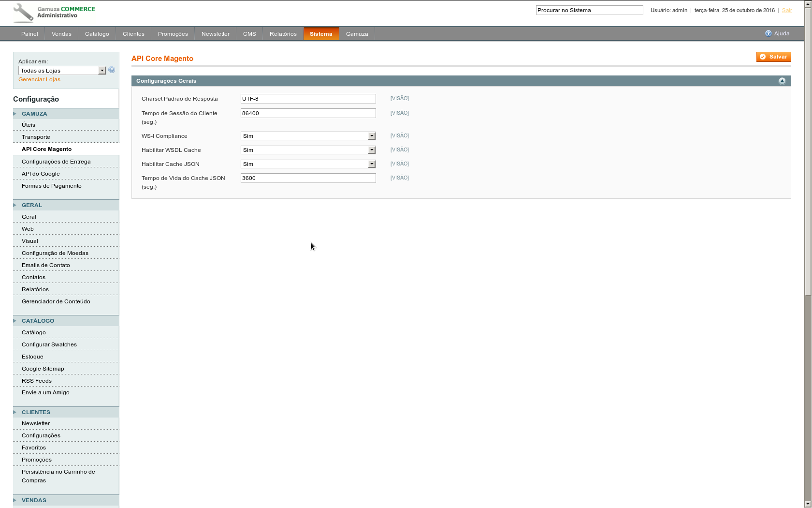Click the Procurar no Sistema search field
The image size is (812, 508).
589,10
